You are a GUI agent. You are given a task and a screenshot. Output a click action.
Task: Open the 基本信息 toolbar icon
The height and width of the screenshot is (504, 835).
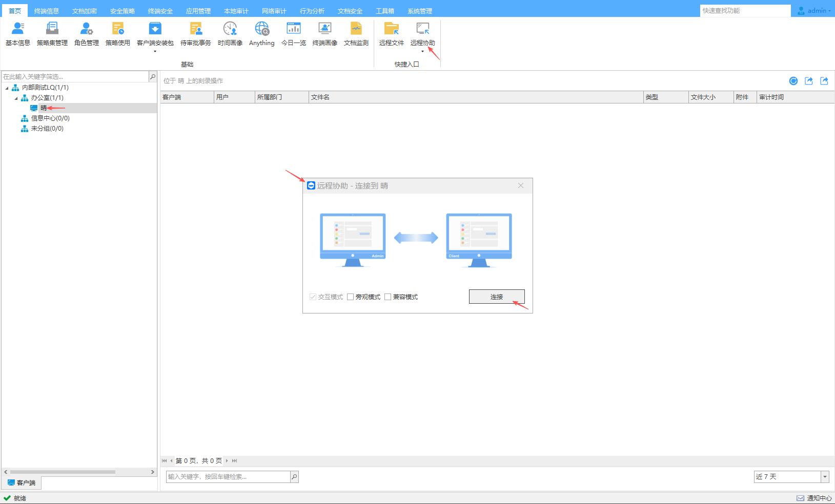(x=18, y=34)
